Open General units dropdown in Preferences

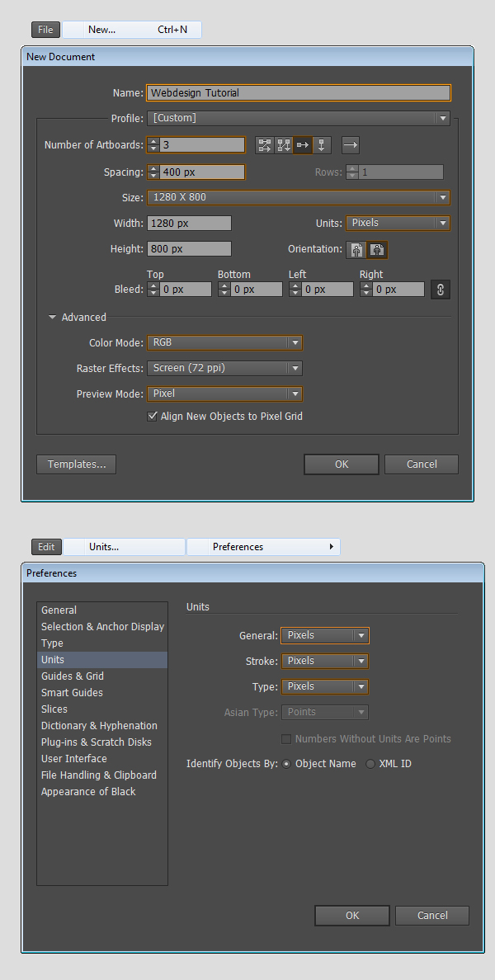(x=325, y=636)
